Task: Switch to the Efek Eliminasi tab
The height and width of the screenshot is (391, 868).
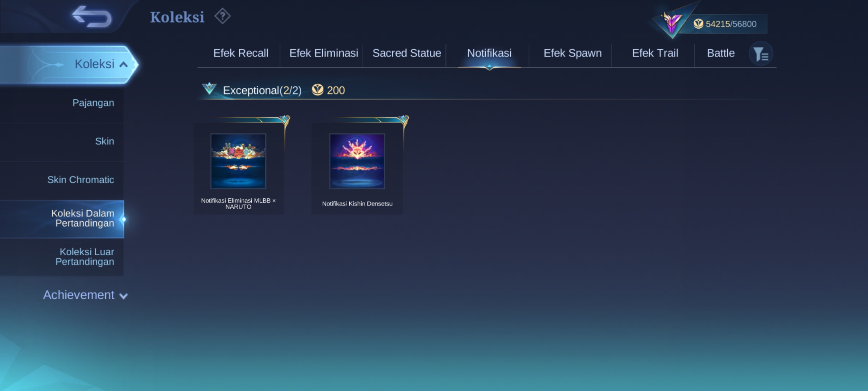Action: click(323, 53)
